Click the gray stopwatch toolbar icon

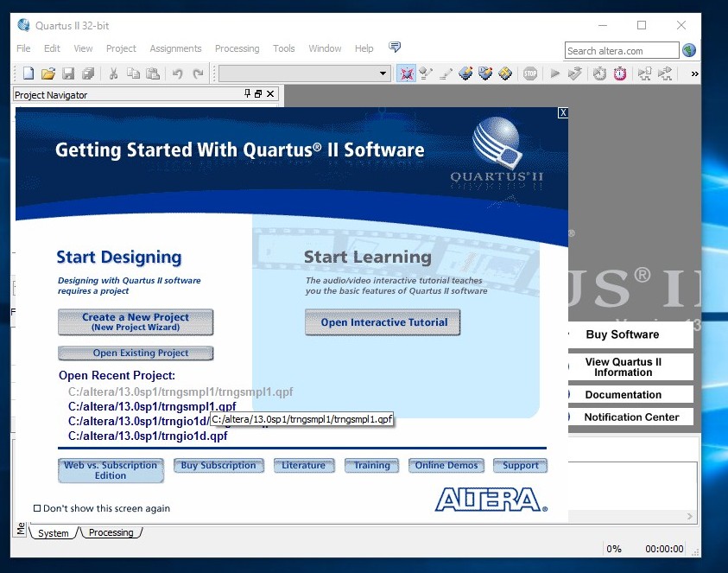[599, 73]
